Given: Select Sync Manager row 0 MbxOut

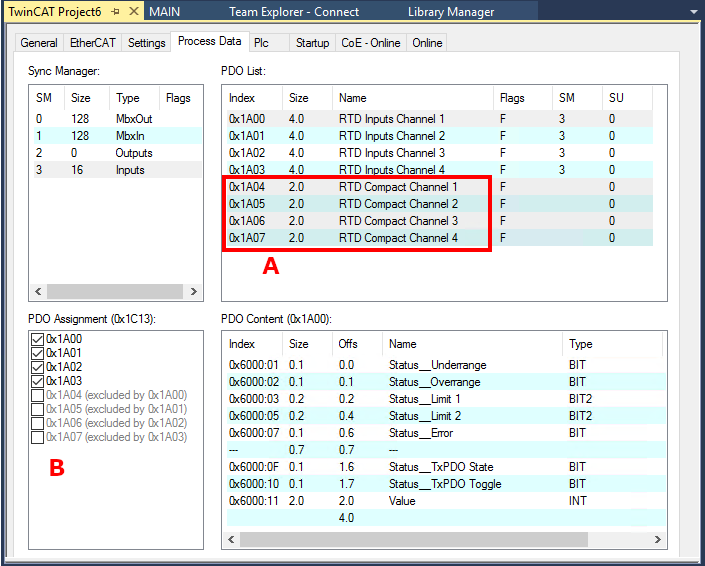Looking at the screenshot, I should [x=118, y=119].
